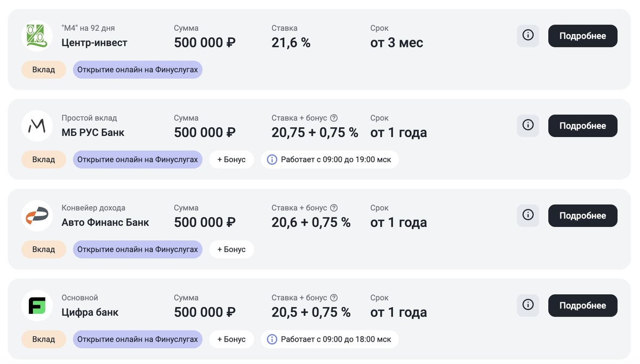Click Вклад tag on Центр-инвест card

pyautogui.click(x=44, y=70)
